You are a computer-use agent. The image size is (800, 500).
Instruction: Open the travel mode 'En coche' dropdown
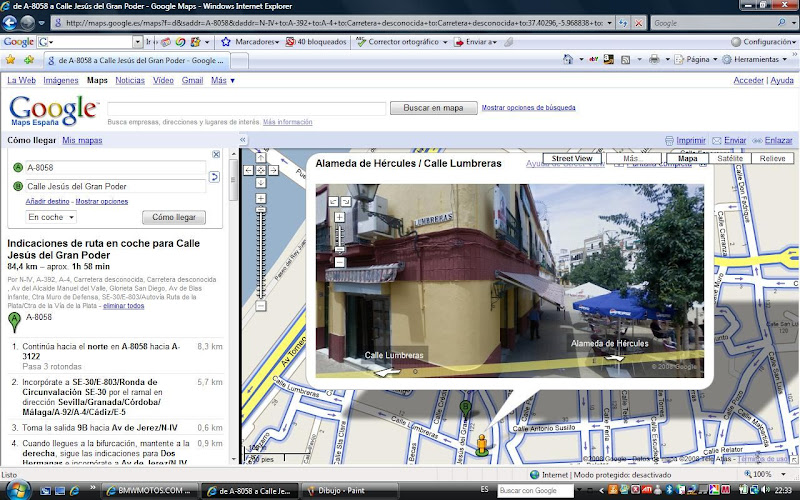[x=51, y=217]
